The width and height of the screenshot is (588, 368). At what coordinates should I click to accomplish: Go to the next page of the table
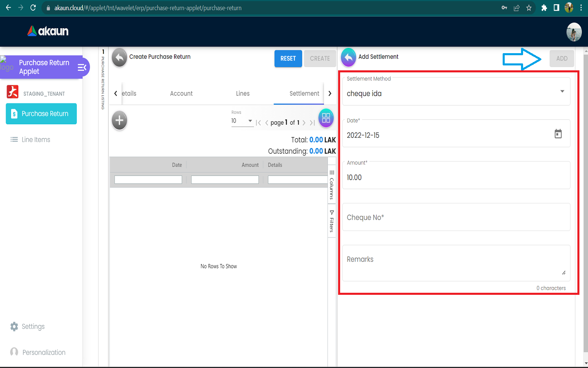pyautogui.click(x=304, y=123)
